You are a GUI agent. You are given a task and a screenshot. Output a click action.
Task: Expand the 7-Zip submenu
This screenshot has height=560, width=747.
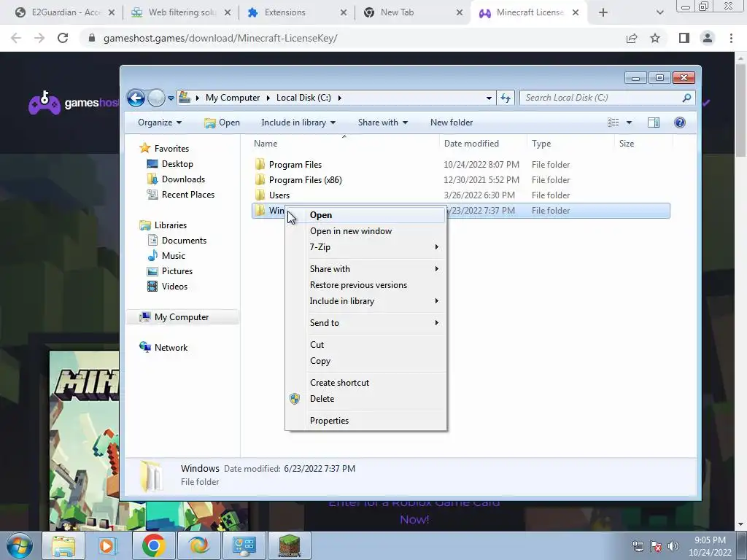pyautogui.click(x=365, y=247)
